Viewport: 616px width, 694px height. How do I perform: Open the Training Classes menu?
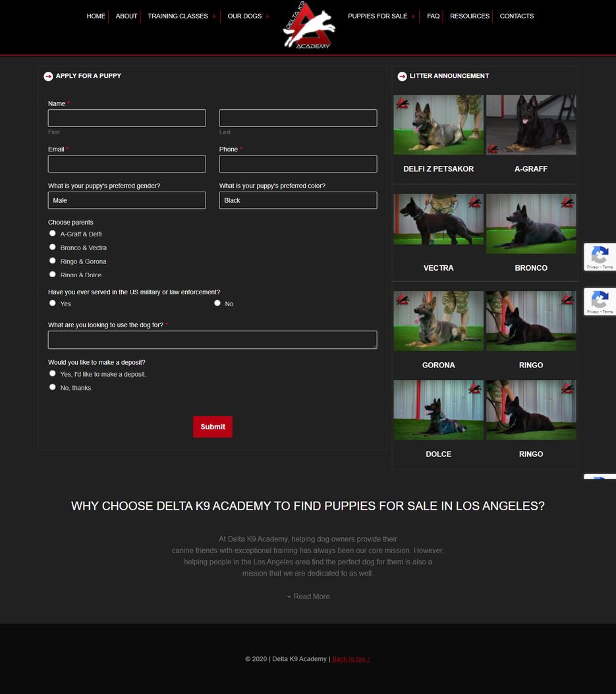pos(178,16)
